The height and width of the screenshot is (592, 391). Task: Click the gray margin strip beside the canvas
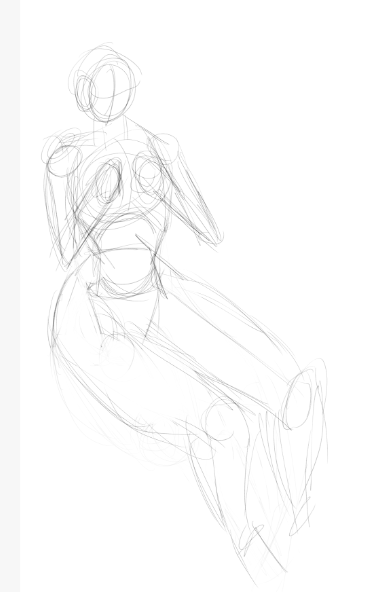pyautogui.click(x=10, y=296)
